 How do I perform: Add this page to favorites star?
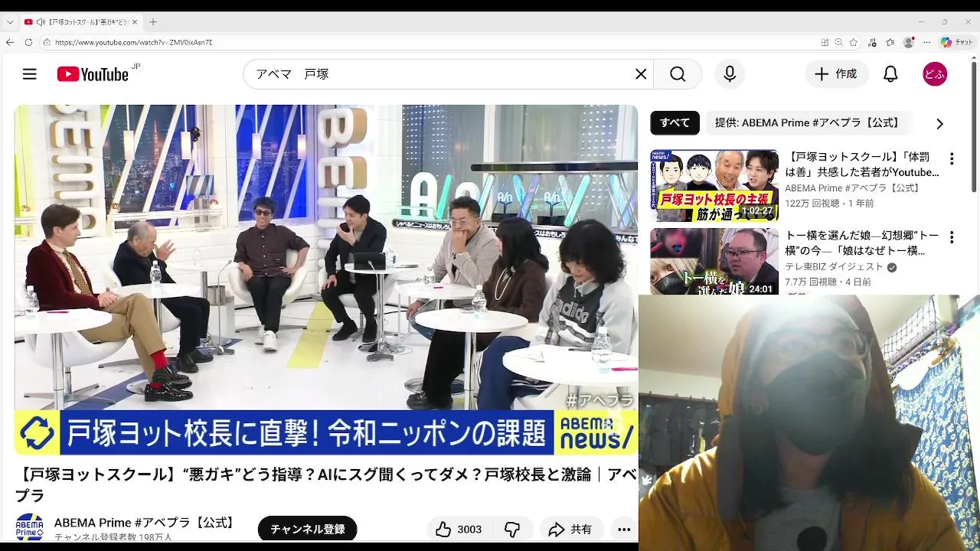(854, 42)
